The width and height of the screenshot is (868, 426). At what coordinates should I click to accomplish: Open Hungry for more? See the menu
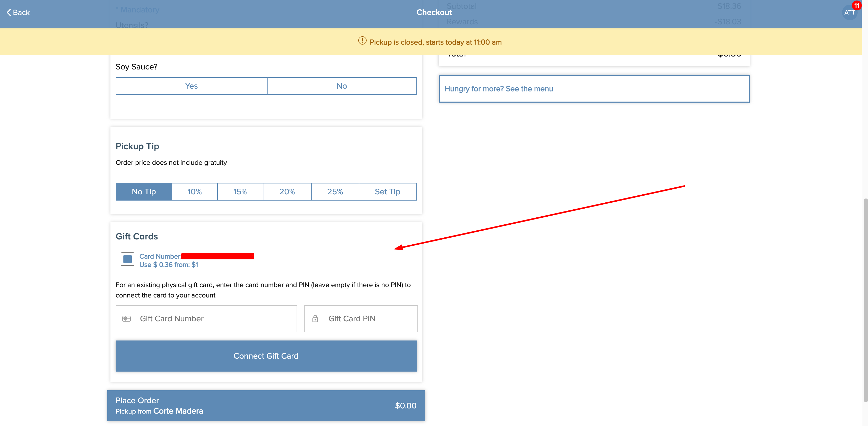(594, 89)
